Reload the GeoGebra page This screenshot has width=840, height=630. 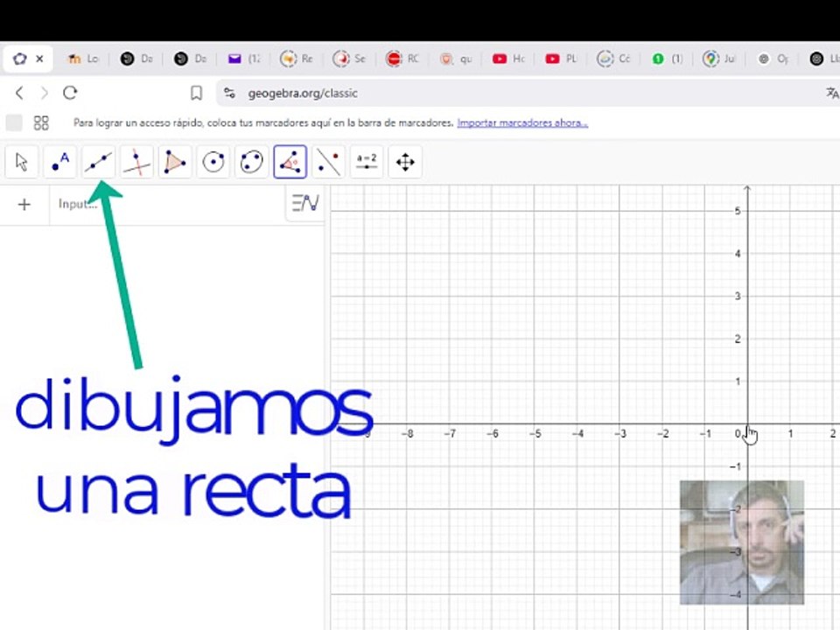pyautogui.click(x=70, y=93)
